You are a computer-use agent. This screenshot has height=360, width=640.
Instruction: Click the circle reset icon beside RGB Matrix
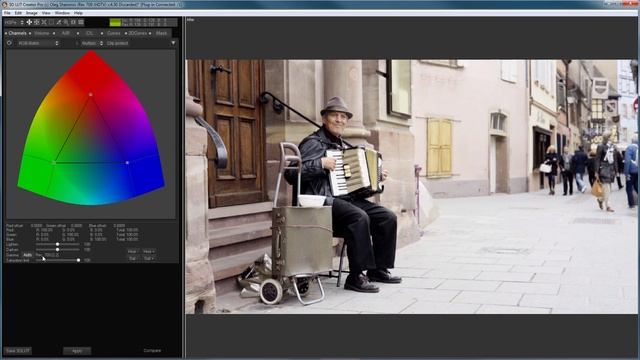tap(9, 43)
